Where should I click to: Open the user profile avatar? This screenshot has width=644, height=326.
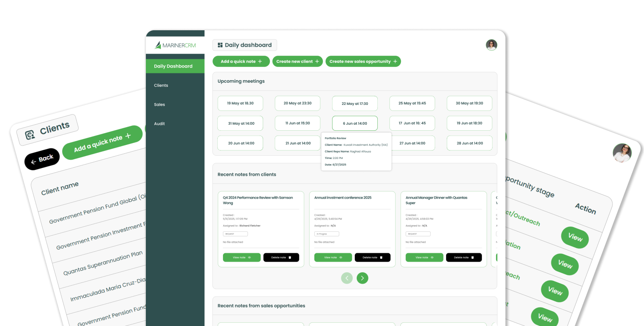[x=491, y=45]
